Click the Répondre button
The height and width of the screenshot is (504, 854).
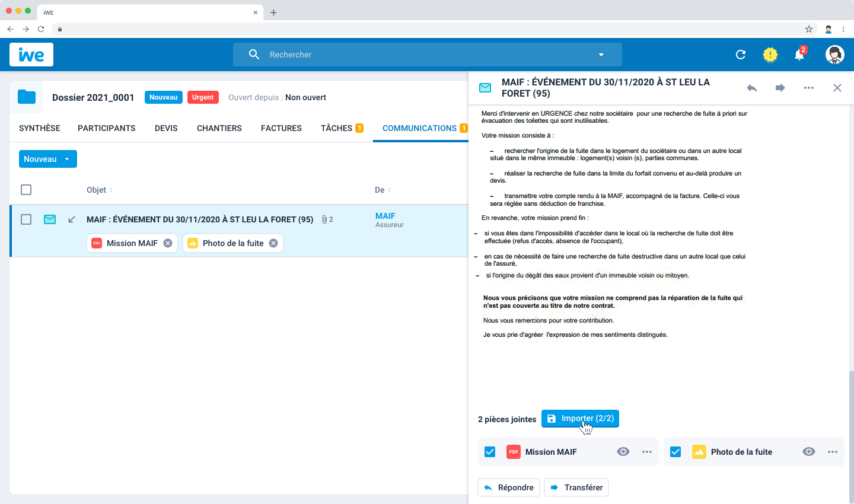pos(509,487)
